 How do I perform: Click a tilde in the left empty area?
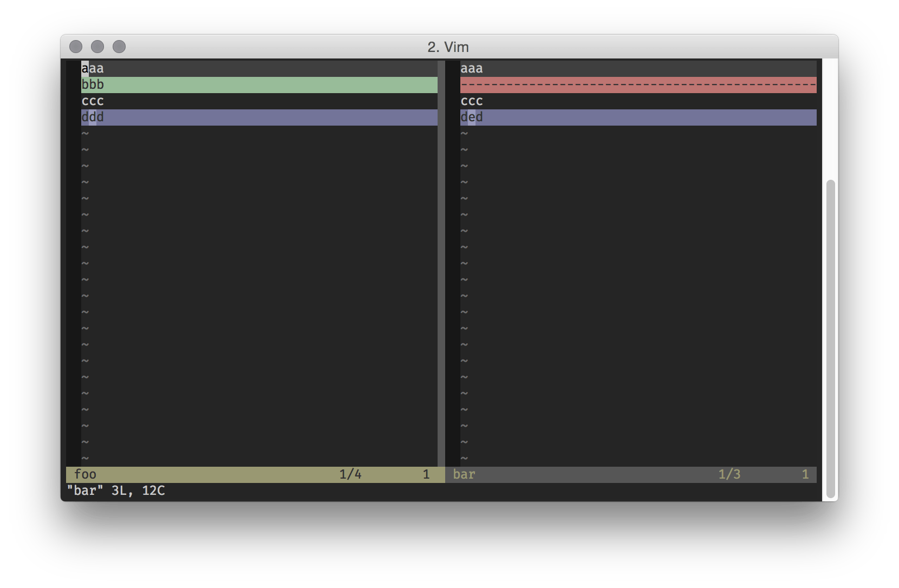(84, 217)
